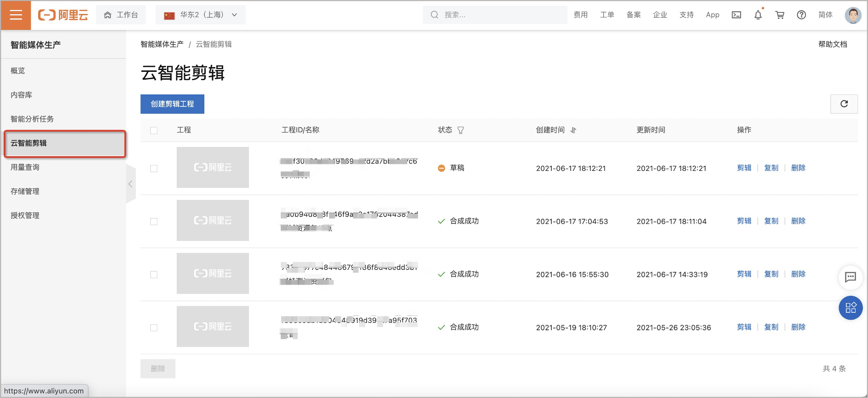Image resolution: width=868 pixels, height=398 pixels.
Task: Click thumbnail of project created 17:04:53
Action: pyautogui.click(x=213, y=220)
